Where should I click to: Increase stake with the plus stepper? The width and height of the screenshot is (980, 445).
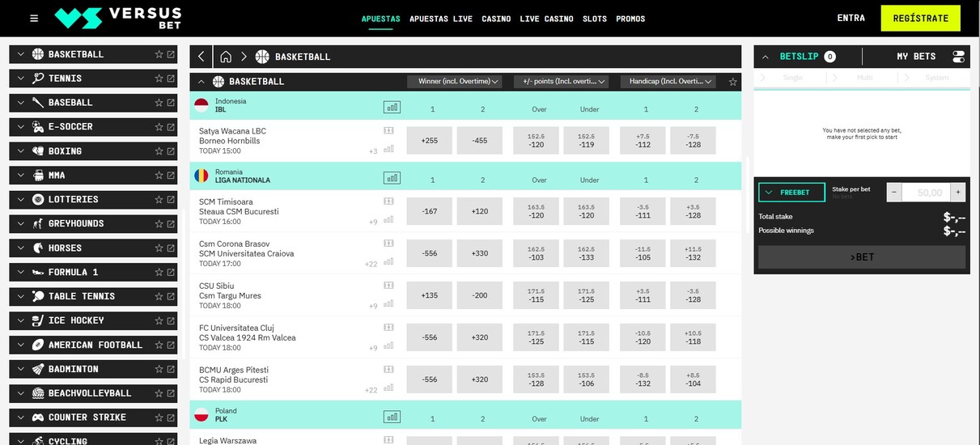[958, 193]
